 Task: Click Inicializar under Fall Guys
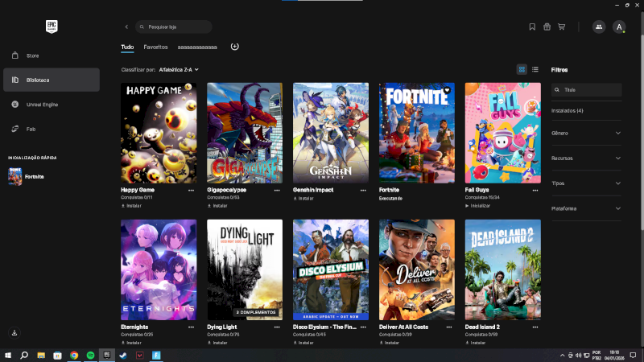[x=478, y=205]
